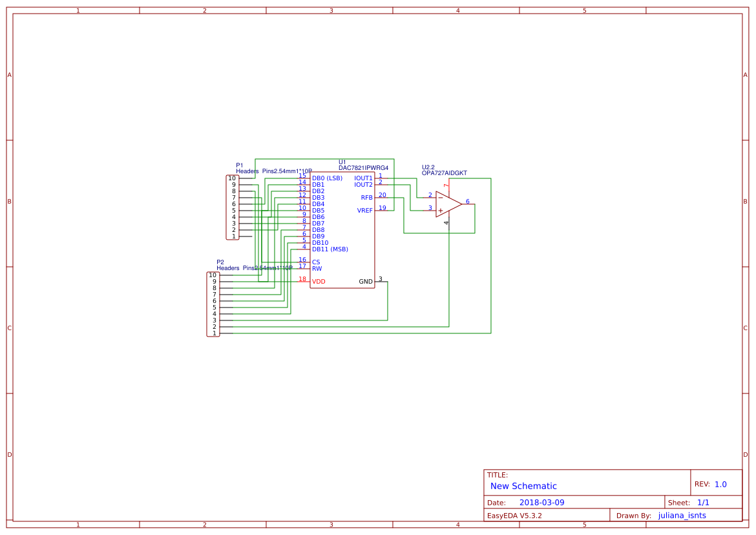Click the date 2018-03-09 field
756x535 pixels.
[541, 501]
